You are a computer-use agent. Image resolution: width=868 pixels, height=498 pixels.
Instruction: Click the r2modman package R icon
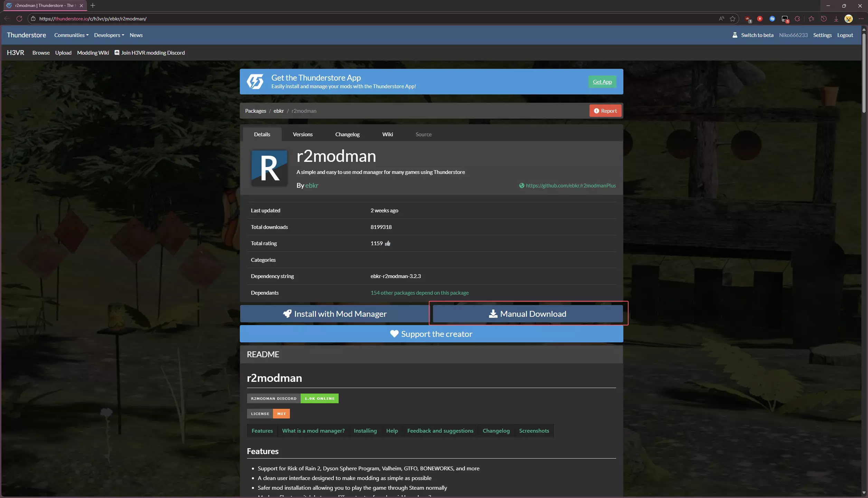pos(269,168)
